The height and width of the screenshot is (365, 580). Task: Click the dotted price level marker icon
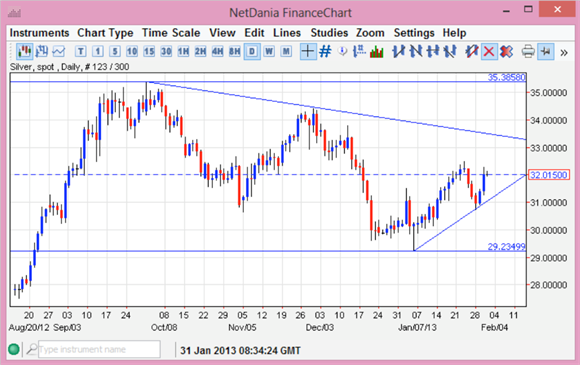coord(359,51)
